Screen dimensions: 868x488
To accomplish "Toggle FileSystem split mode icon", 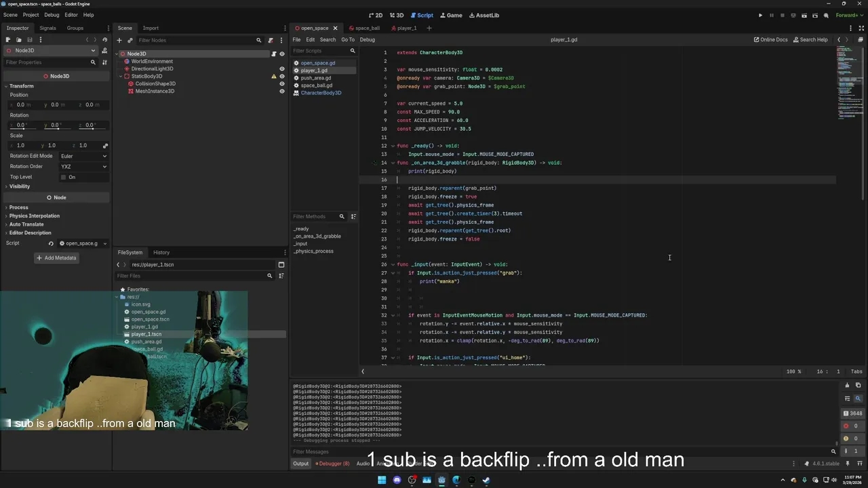I will coord(281,264).
